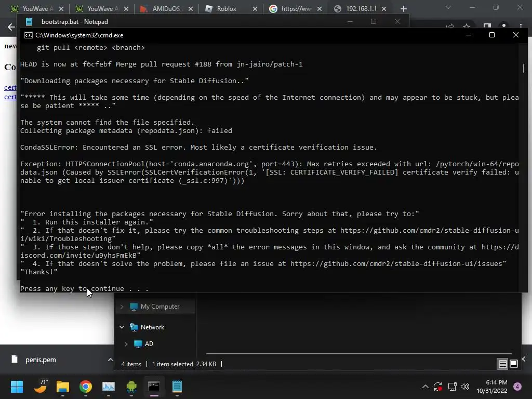Click the Notepad document icon in title bar
Image resolution: width=532 pixels, height=399 pixels.
29,22
